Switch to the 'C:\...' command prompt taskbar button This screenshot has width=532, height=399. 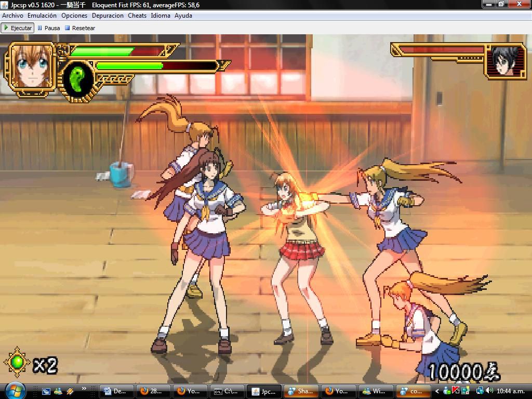click(x=227, y=391)
